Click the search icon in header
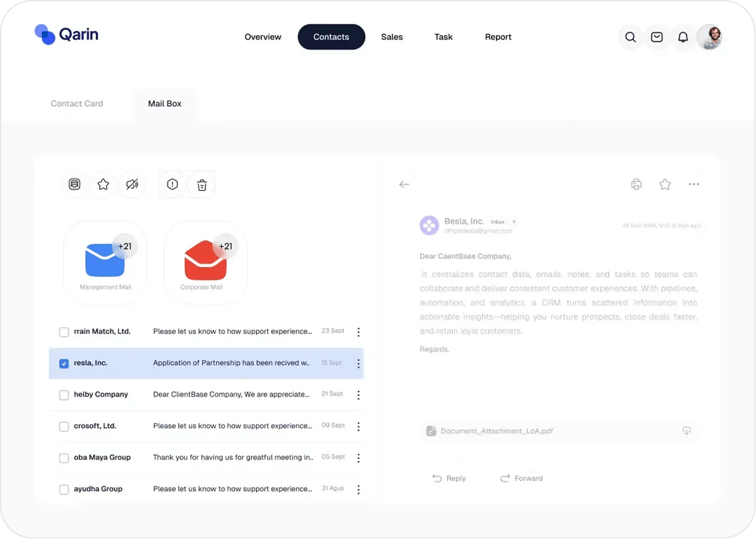Screen dimensions: 756x539 pos(630,37)
